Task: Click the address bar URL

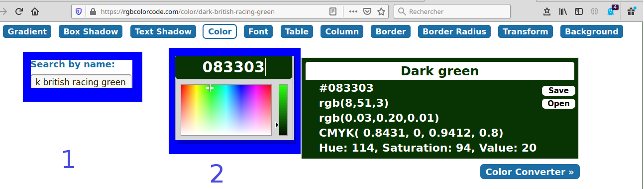Action: coord(187,11)
